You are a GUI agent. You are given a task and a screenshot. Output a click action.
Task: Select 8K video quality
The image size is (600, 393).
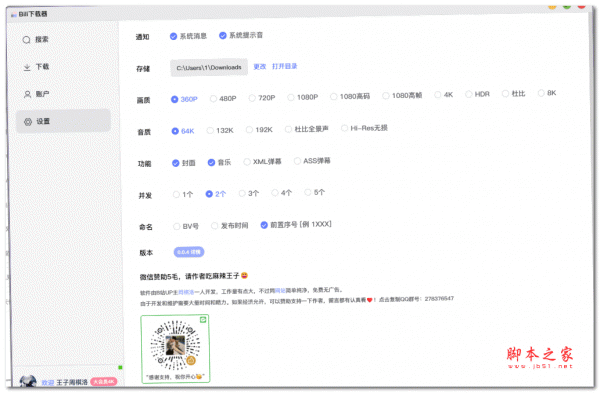point(547,93)
